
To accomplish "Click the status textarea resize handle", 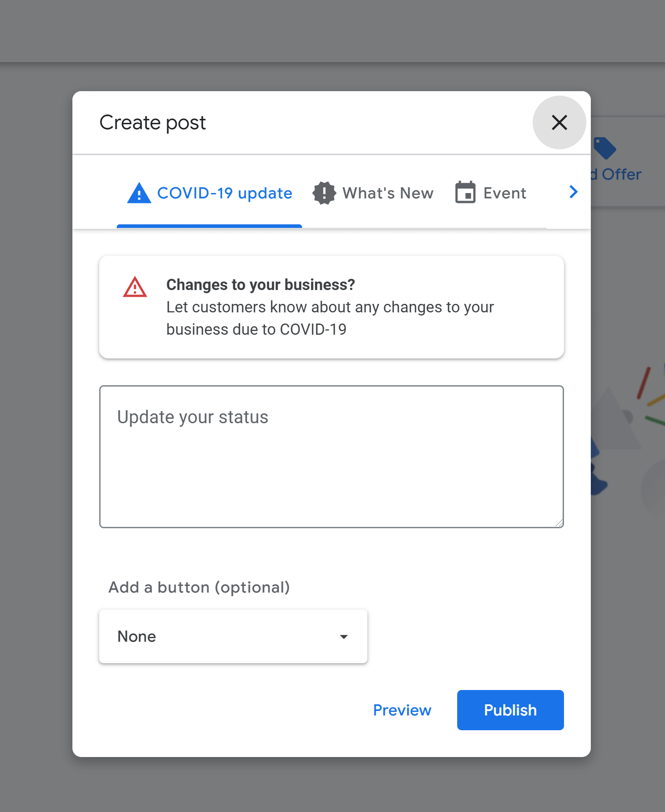I will [x=559, y=523].
